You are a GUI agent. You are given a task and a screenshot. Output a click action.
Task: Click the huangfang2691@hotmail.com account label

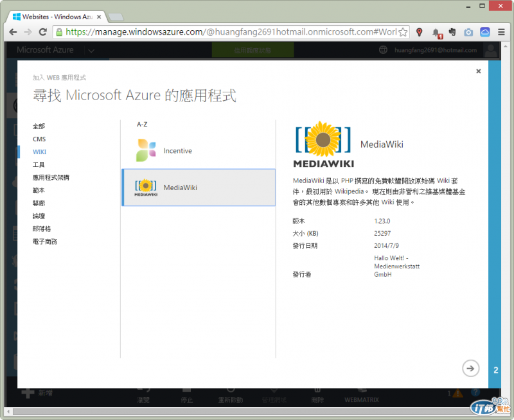point(436,50)
